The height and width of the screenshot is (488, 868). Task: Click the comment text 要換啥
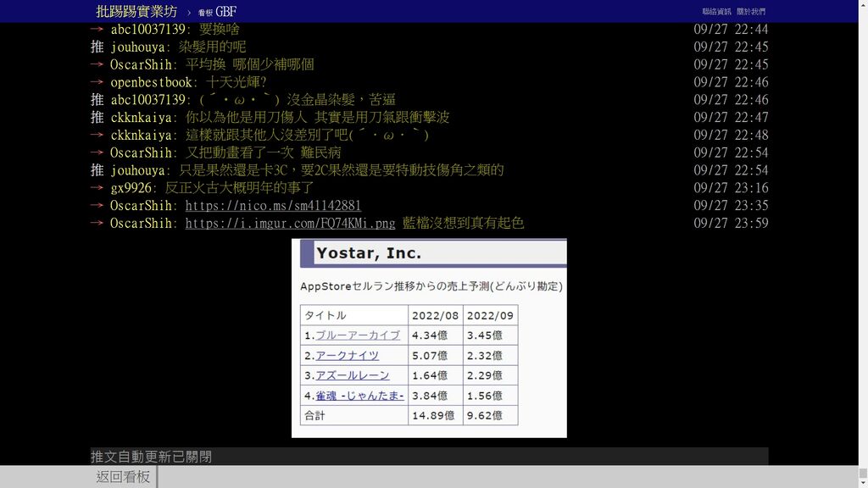point(220,29)
